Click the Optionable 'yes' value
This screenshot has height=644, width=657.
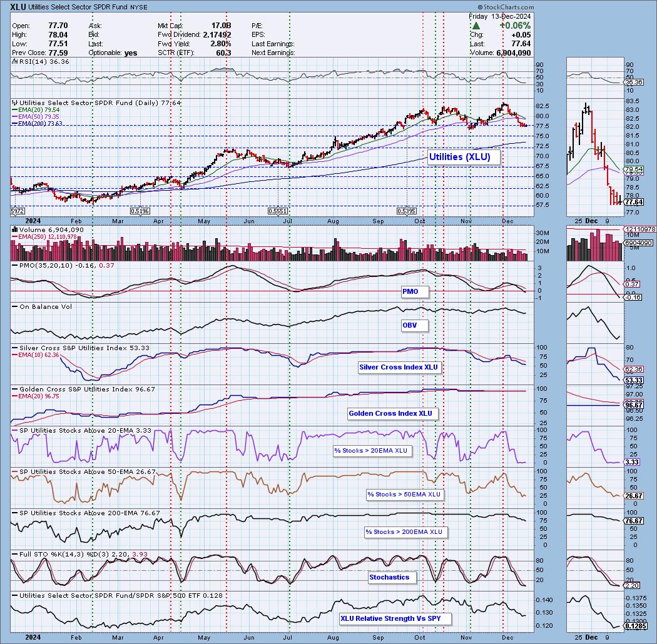click(x=131, y=53)
